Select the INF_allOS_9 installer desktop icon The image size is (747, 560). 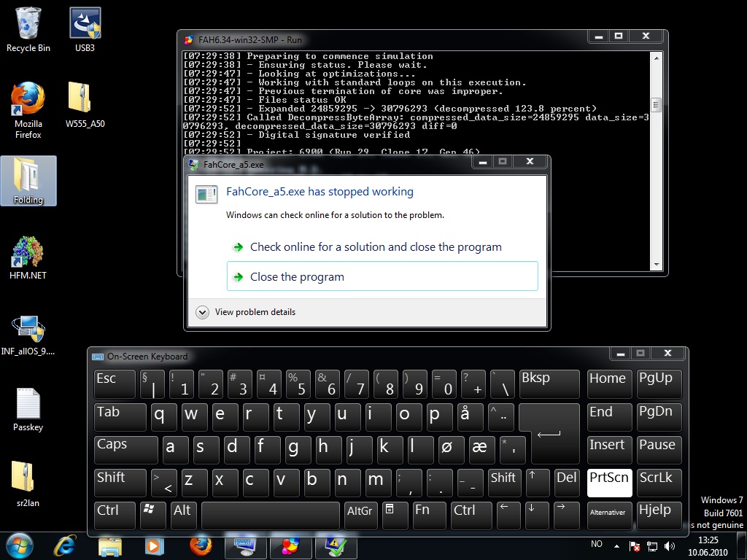tap(28, 335)
